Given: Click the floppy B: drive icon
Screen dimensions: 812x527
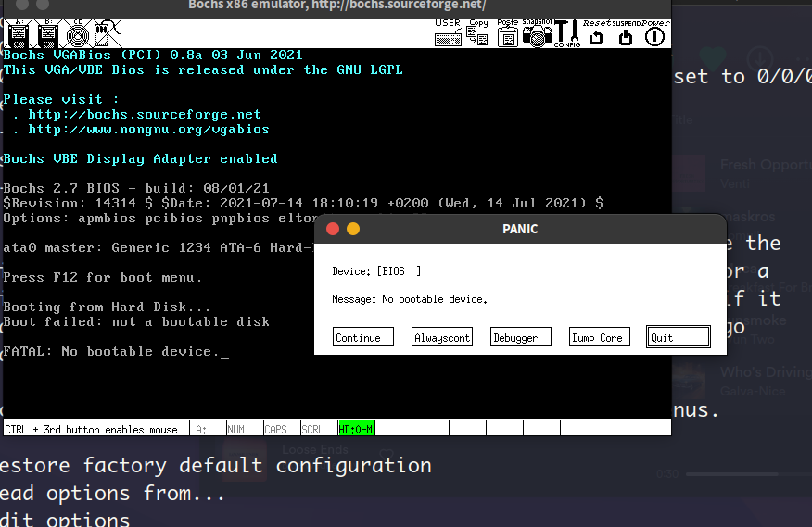Looking at the screenshot, I should click(x=48, y=33).
